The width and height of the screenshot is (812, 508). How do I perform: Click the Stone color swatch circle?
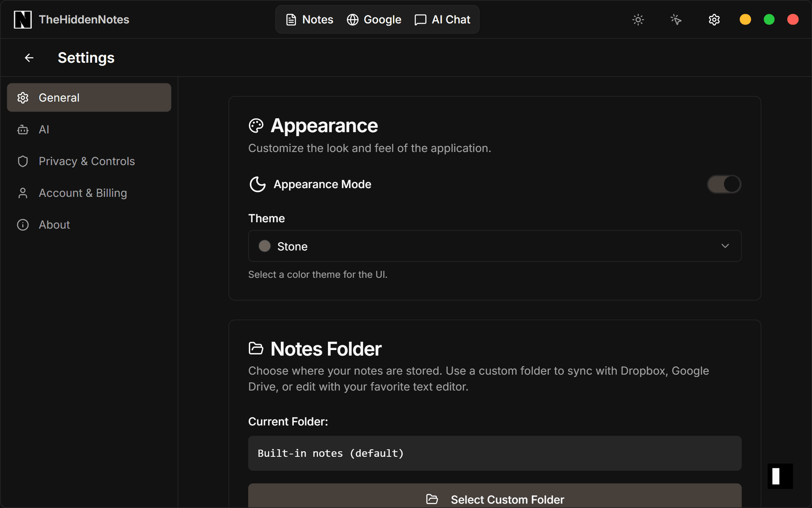264,246
